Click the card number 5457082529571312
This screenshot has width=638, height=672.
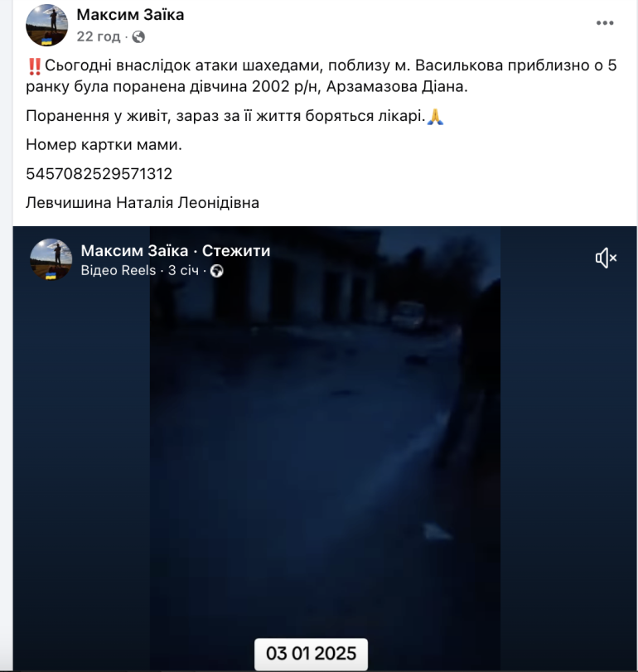(x=99, y=174)
